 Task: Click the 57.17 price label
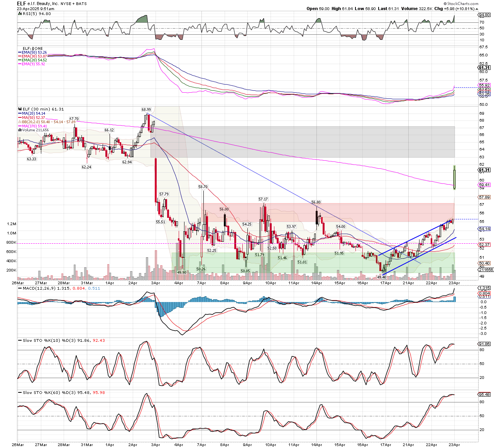[x=263, y=199]
